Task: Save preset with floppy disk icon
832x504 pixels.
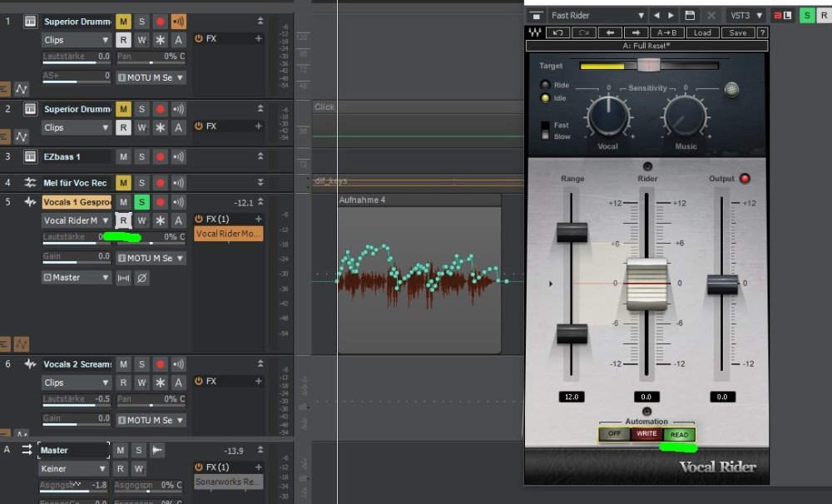Action: 690,15
